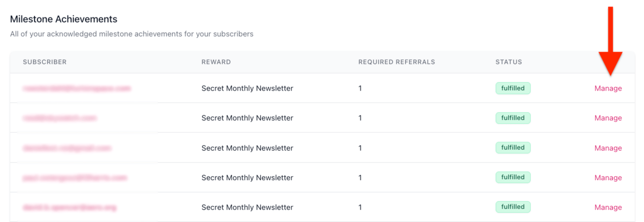Select the fulfilled badge in the last row
Image resolution: width=644 pixels, height=222 pixels.
513,207
